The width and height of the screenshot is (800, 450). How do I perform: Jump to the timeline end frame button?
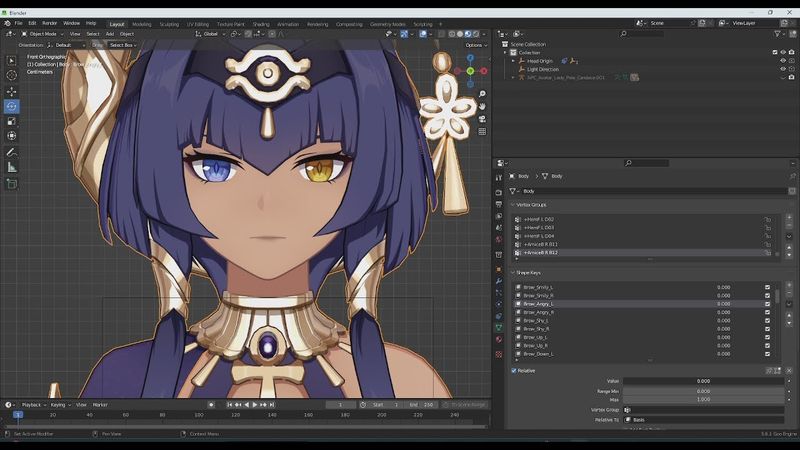point(272,405)
